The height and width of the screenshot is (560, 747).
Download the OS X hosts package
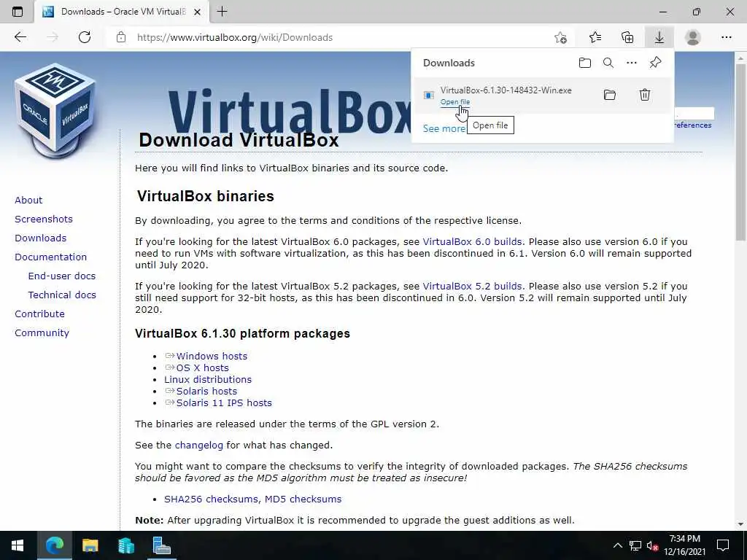(203, 367)
